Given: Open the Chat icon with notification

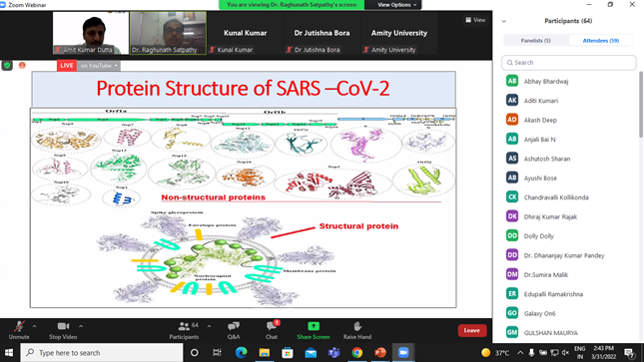Looking at the screenshot, I should point(272,330).
